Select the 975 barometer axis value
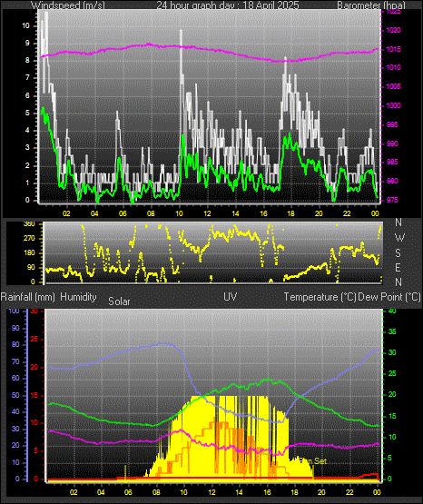Viewport: 423px width, 504px height. click(392, 200)
